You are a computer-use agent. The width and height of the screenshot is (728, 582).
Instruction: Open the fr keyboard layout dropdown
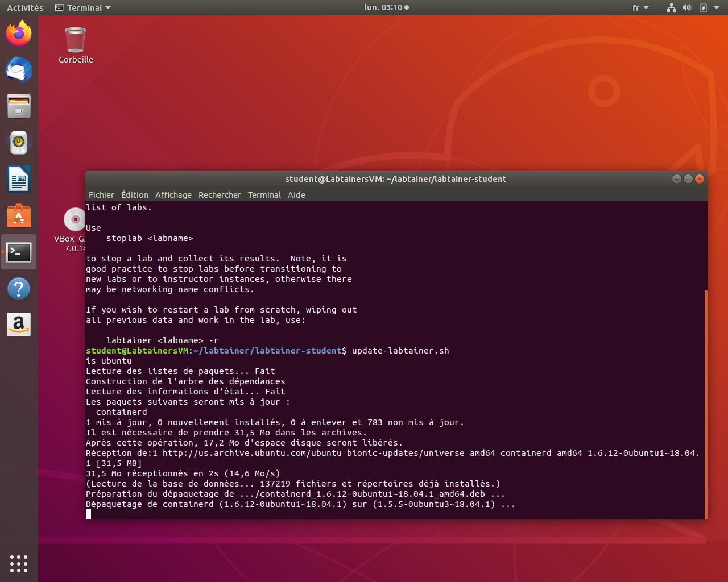click(x=640, y=8)
